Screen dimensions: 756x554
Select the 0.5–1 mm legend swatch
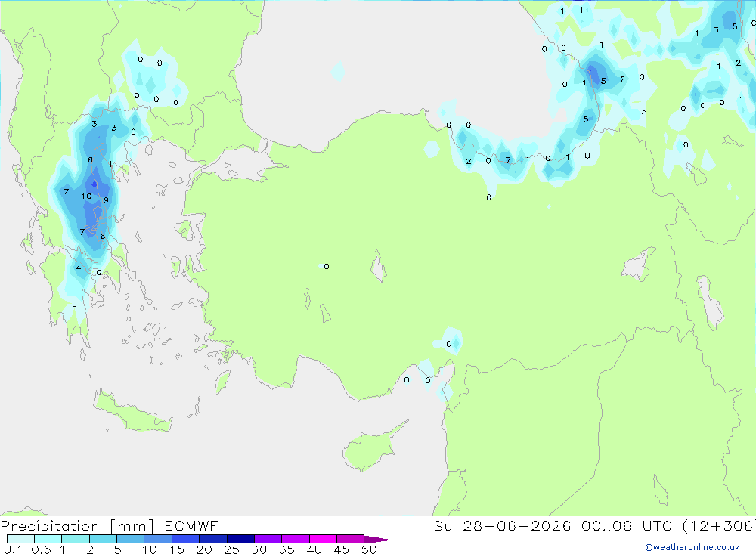pos(48,539)
